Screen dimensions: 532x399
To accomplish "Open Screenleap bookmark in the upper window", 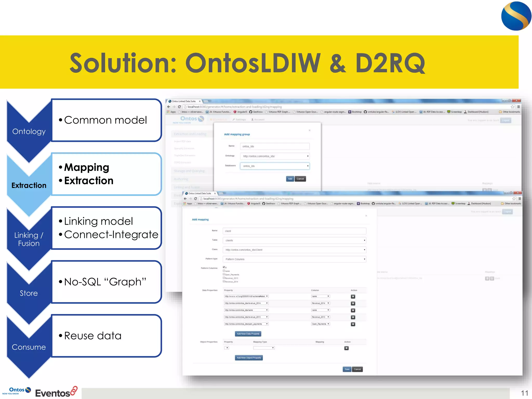I will pos(454,112).
